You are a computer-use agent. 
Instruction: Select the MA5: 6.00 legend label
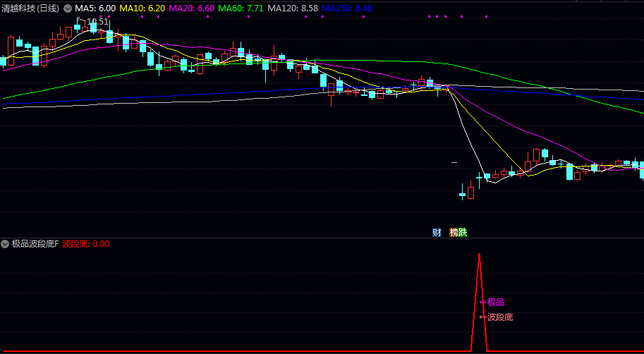tap(95, 8)
